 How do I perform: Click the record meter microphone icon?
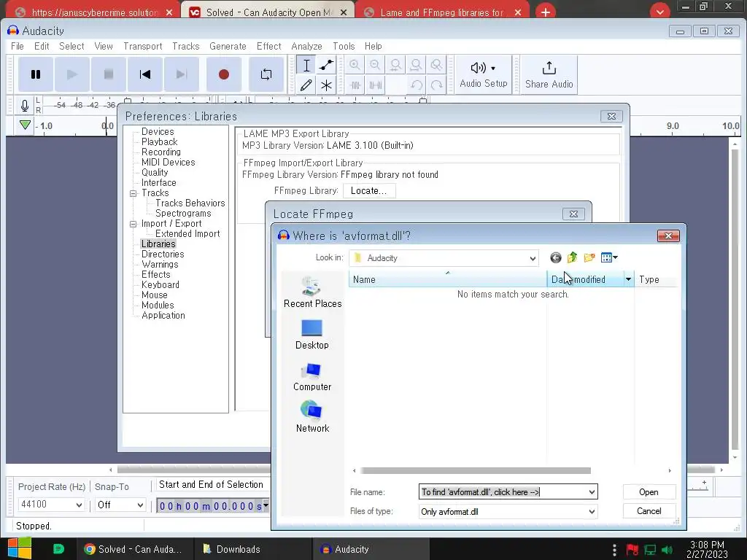[x=25, y=105]
